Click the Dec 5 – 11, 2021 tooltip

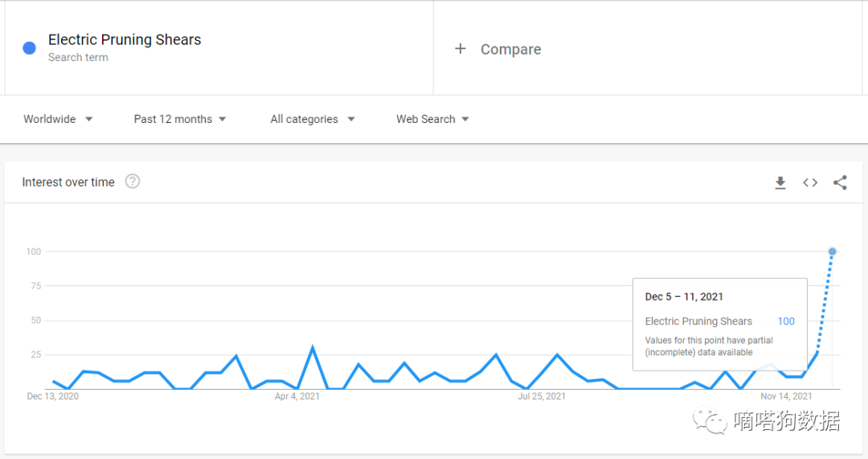click(684, 297)
